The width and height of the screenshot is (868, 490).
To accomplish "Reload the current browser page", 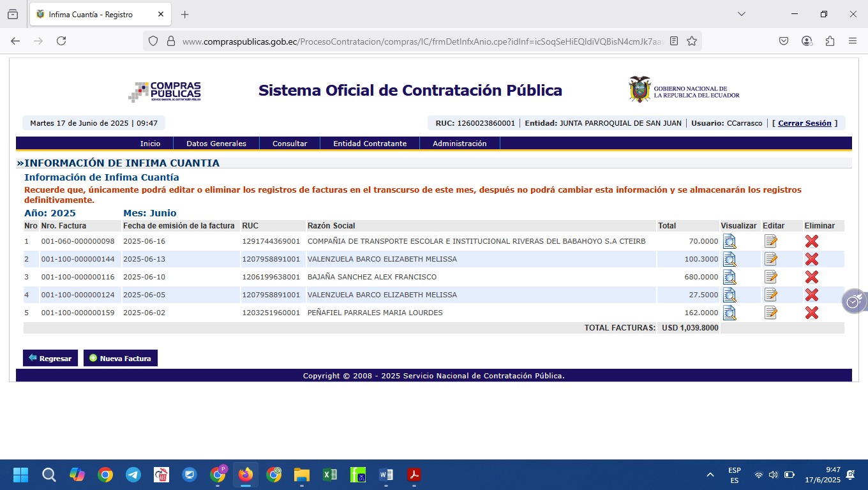I will tap(61, 41).
